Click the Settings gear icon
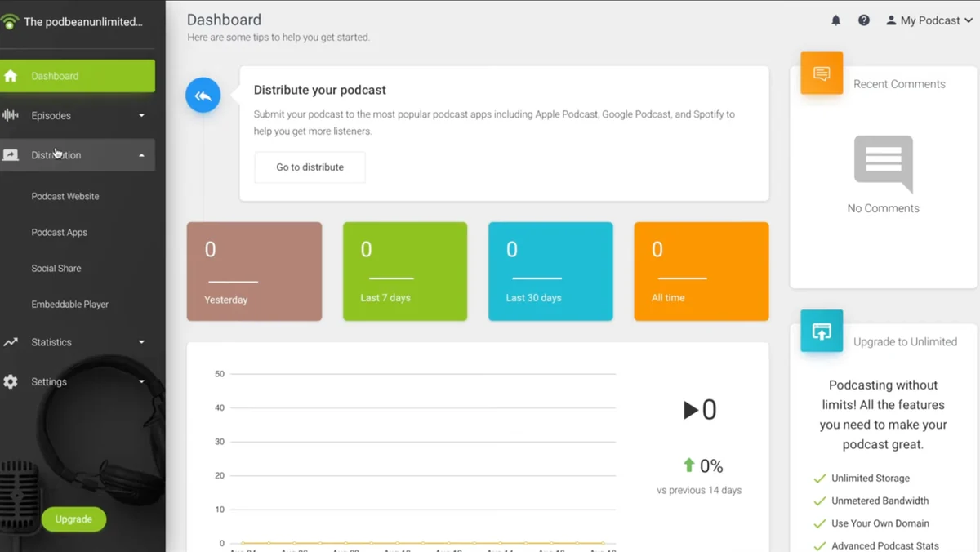980x552 pixels. click(x=11, y=381)
